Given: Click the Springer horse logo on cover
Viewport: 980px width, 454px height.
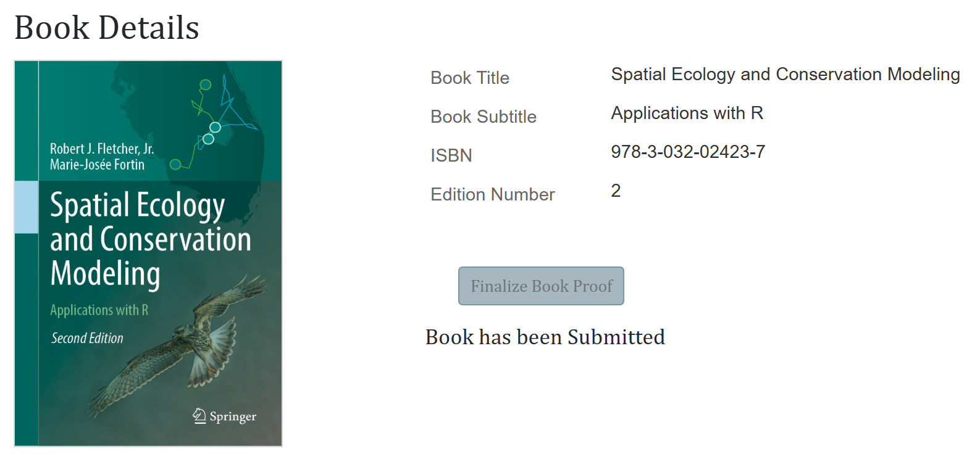Looking at the screenshot, I should coord(199,416).
